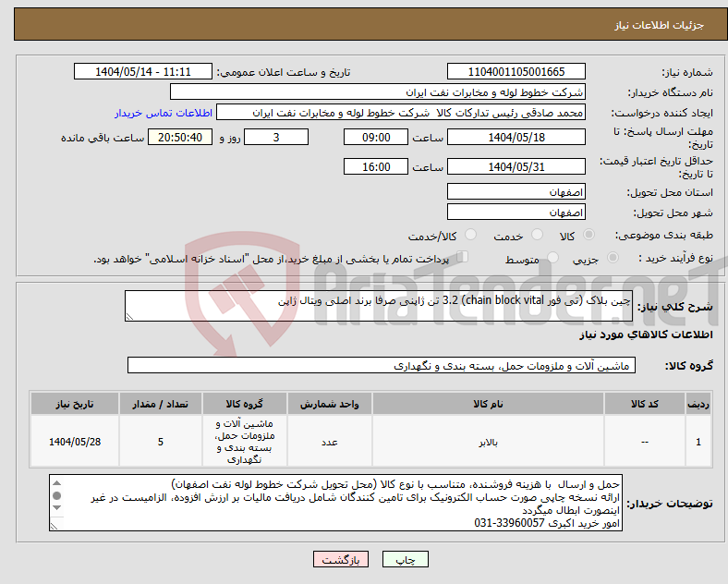
Task: Click the need date cell 1404/05/28
Action: [x=75, y=442]
